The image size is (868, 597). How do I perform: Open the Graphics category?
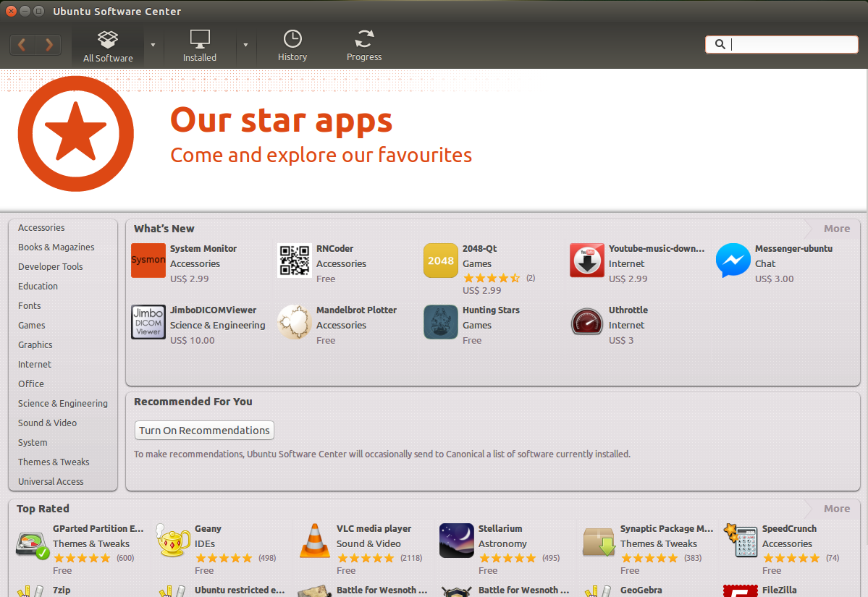pos(35,344)
